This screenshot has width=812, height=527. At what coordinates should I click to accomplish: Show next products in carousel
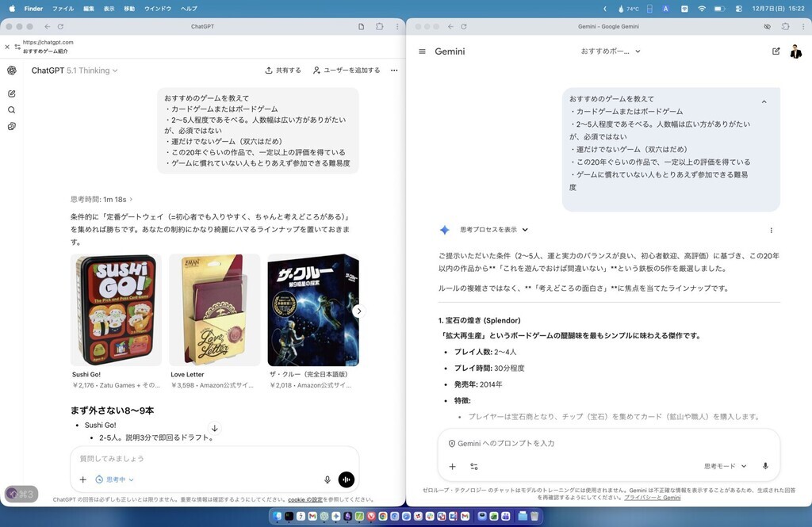pos(359,311)
